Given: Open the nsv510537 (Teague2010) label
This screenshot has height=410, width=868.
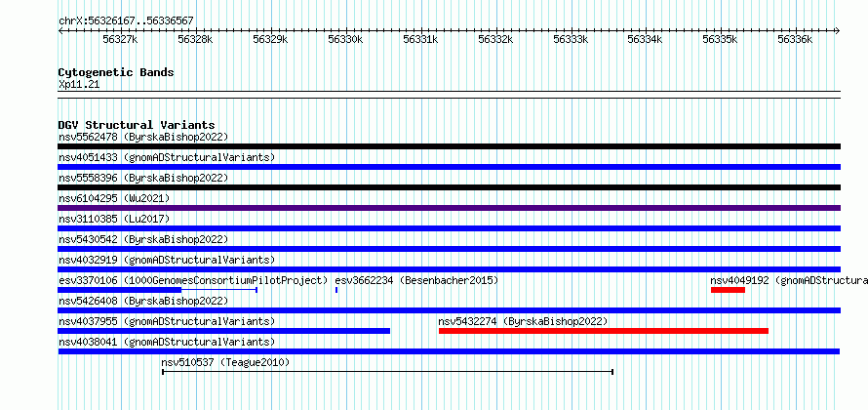Looking at the screenshot, I should (x=225, y=362).
